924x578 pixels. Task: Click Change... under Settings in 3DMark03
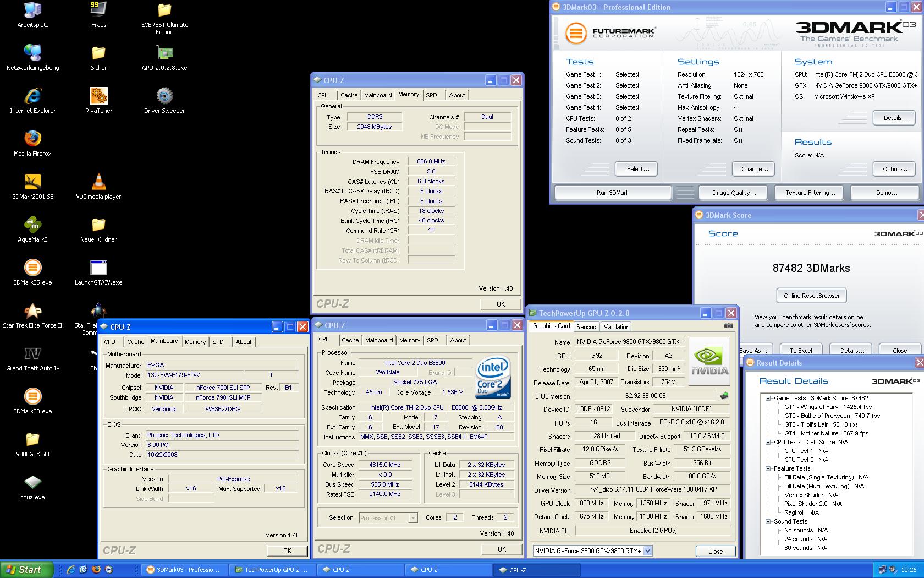[755, 169]
